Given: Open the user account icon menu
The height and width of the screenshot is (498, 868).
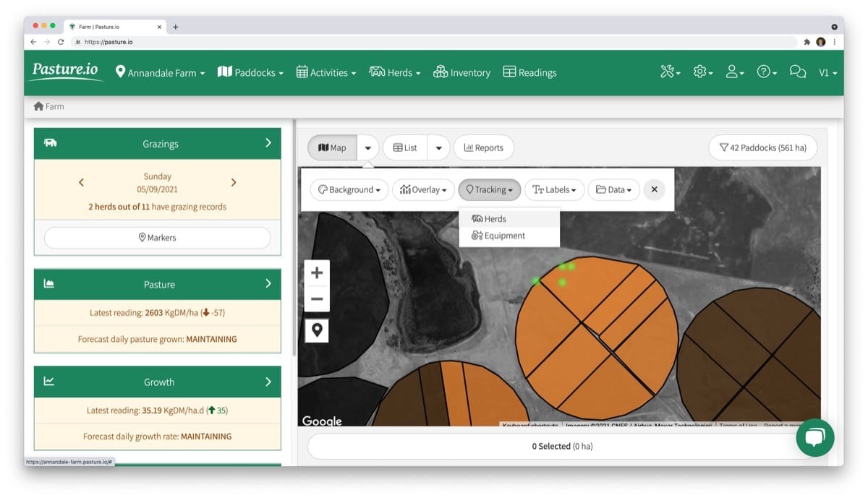Looking at the screenshot, I should tap(734, 72).
